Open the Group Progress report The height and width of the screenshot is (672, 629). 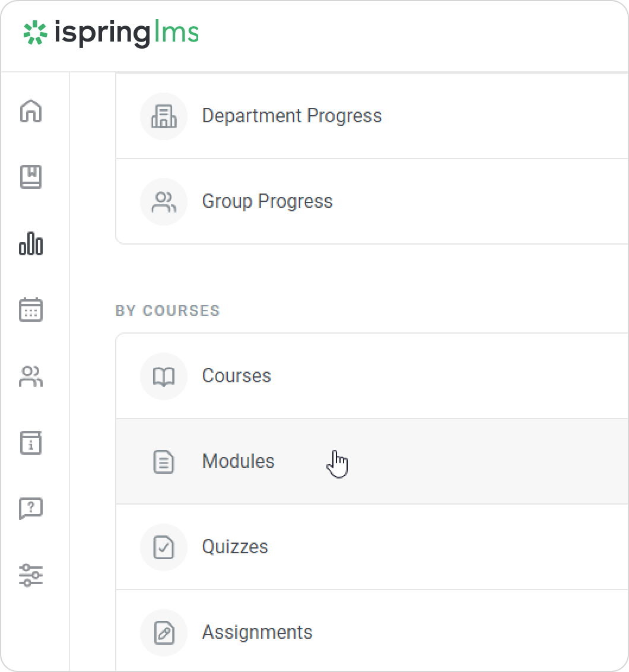(x=267, y=201)
